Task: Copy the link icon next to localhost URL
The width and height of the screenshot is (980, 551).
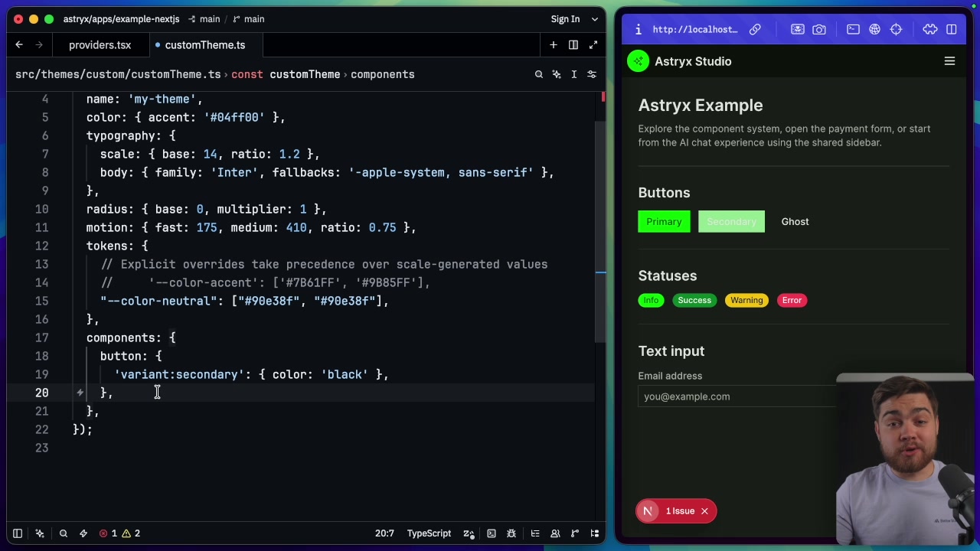Action: point(755,29)
